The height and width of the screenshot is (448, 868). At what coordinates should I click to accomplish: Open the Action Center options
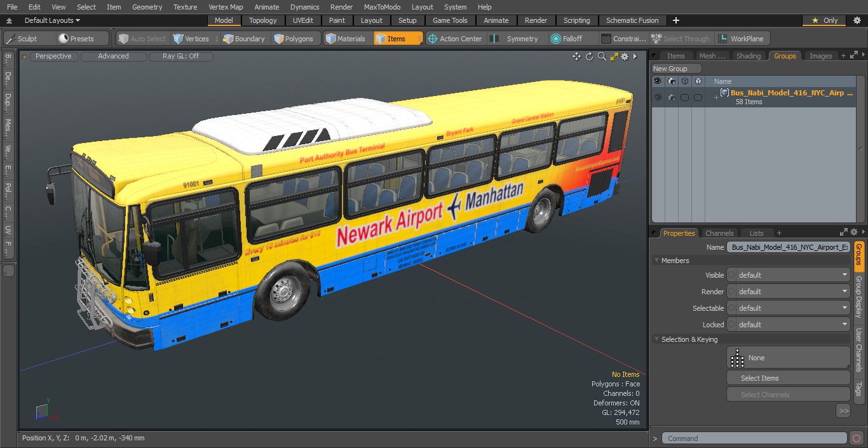coord(455,39)
